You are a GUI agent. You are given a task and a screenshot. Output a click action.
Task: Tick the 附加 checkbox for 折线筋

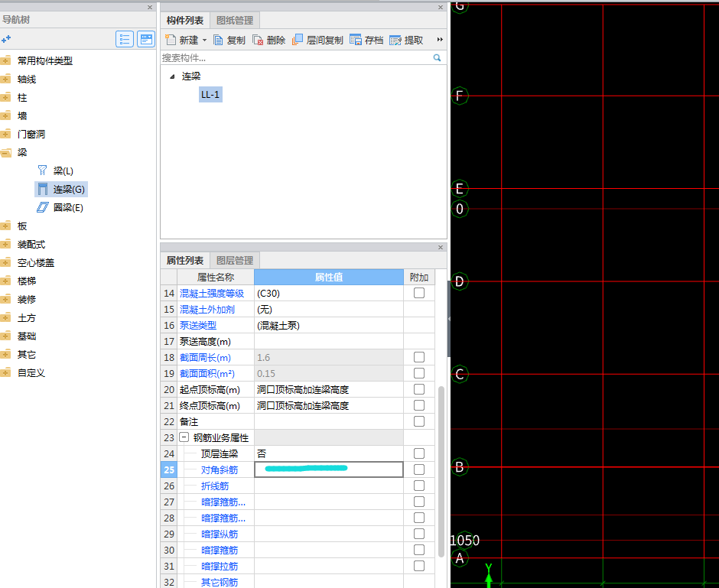click(x=419, y=486)
